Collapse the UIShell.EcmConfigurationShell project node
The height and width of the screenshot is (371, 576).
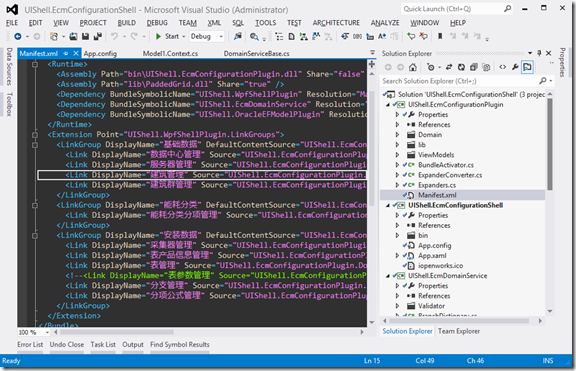click(x=388, y=205)
